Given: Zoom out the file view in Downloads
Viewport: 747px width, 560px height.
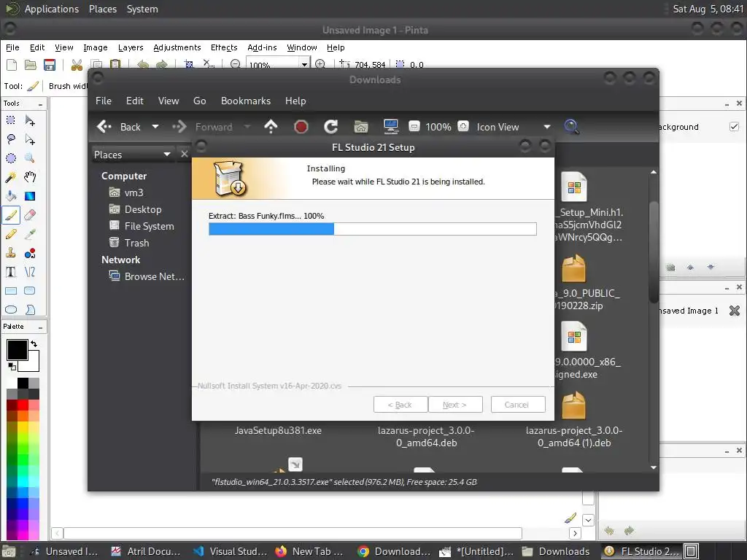Looking at the screenshot, I should (x=414, y=127).
